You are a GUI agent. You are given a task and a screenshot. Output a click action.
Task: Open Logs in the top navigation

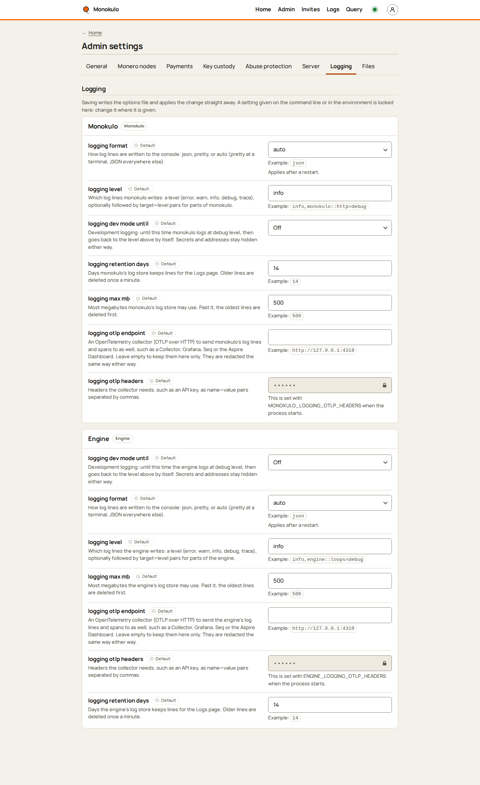333,10
